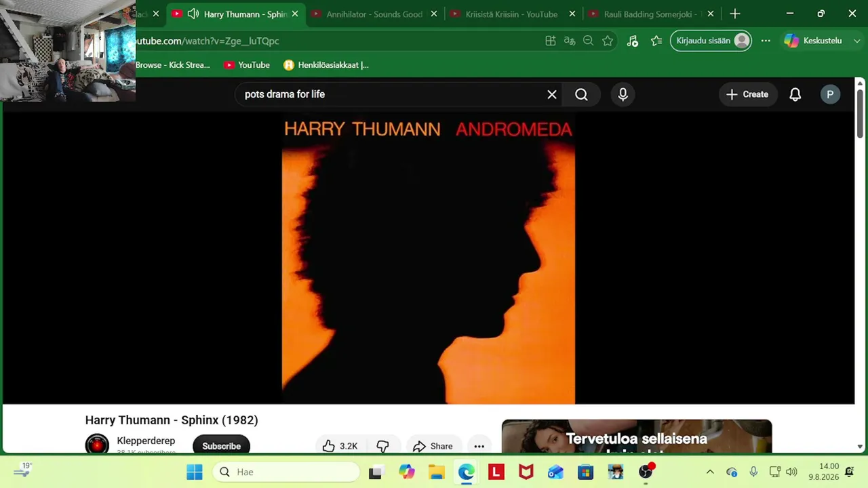Close the Rauli Badding Somerjoki tab
Image resolution: width=868 pixels, height=488 pixels.
click(711, 14)
